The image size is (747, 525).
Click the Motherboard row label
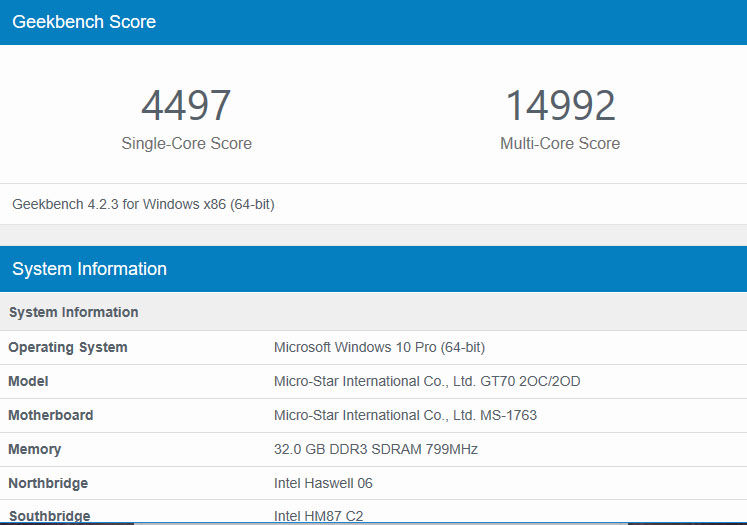[x=50, y=415]
